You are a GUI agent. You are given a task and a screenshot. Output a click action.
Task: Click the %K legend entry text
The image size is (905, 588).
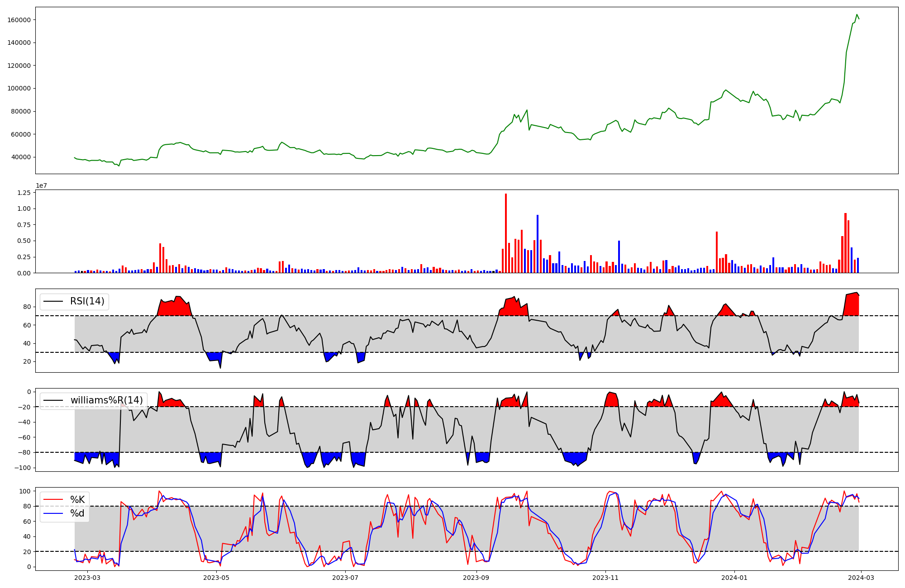[x=77, y=500]
